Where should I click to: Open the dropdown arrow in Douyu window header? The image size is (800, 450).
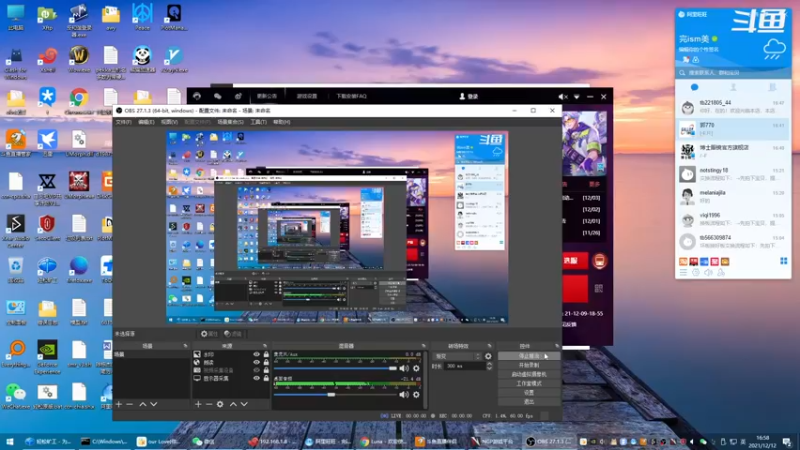coord(577,96)
